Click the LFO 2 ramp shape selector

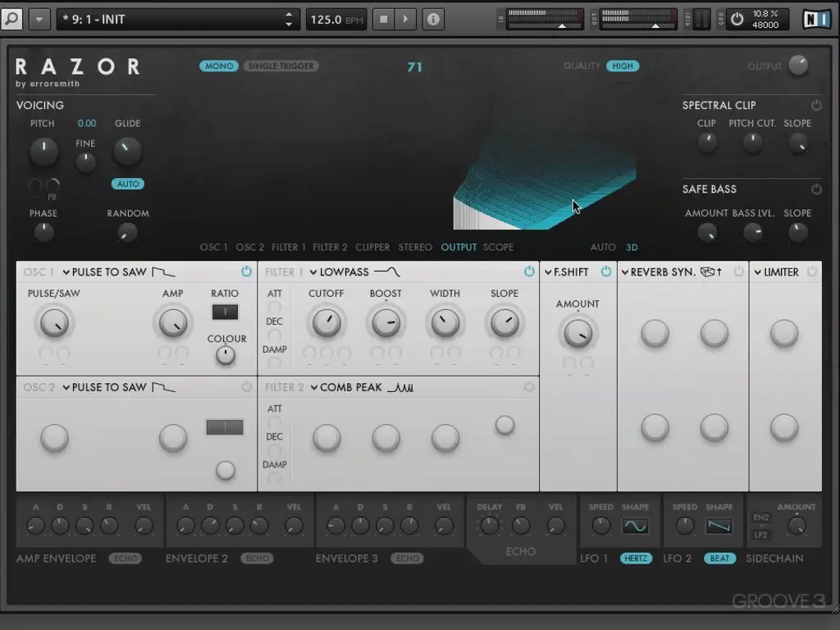point(719,526)
